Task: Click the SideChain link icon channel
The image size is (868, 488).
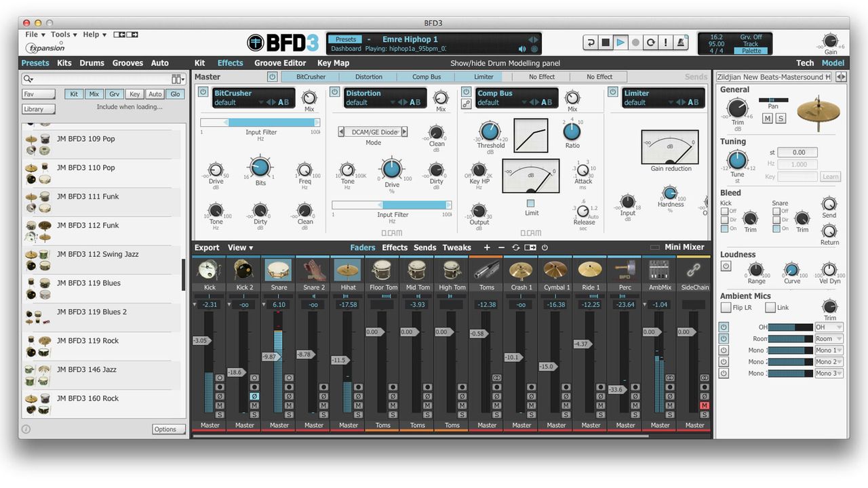Action: coord(694,270)
